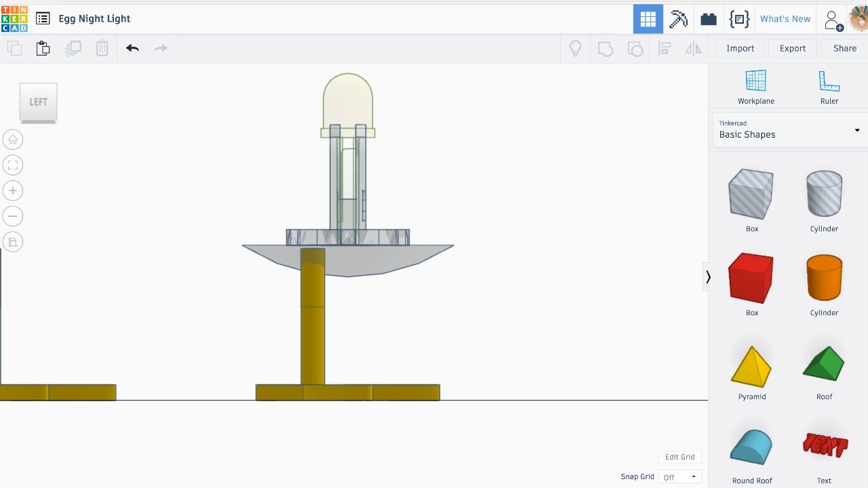The width and height of the screenshot is (868, 488).
Task: Select the vertical yellow post in the viewport
Action: click(x=313, y=317)
